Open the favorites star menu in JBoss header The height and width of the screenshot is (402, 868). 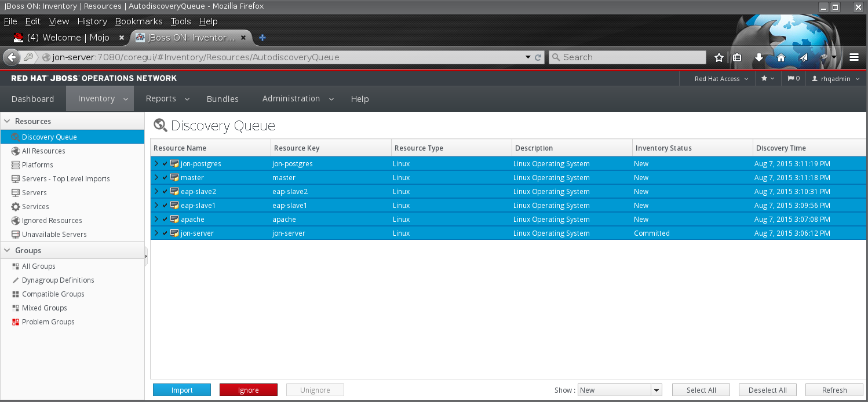pyautogui.click(x=768, y=79)
